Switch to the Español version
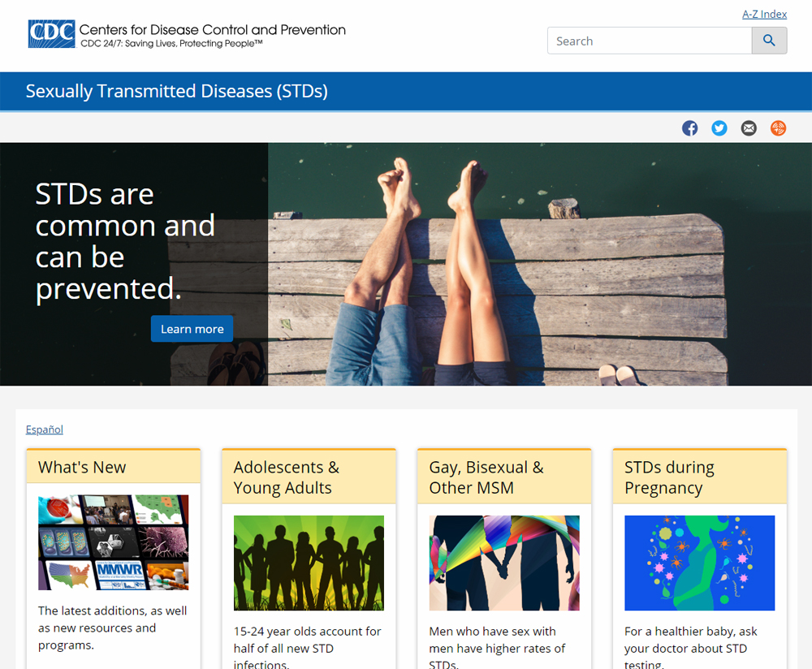The width and height of the screenshot is (812, 669). (x=45, y=429)
